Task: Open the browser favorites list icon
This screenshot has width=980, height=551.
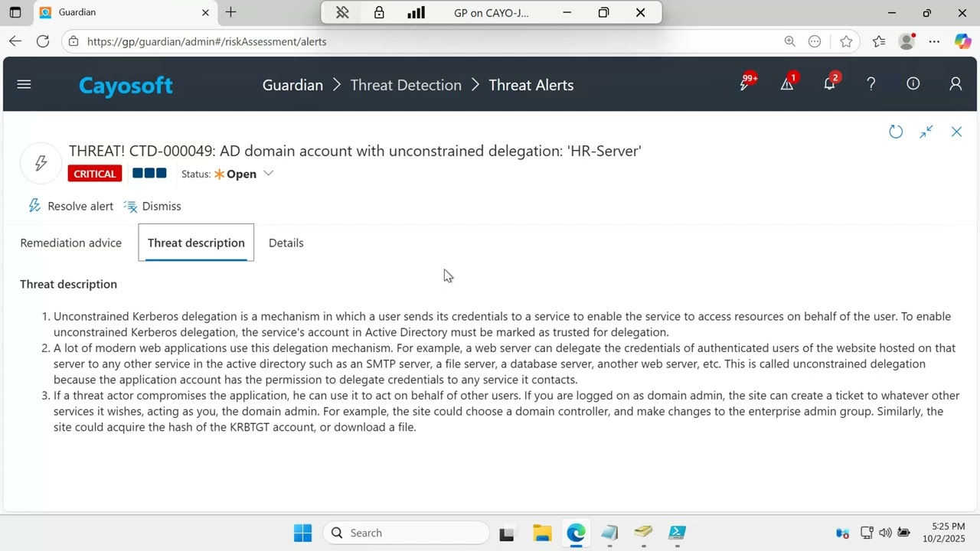Action: pyautogui.click(x=879, y=41)
